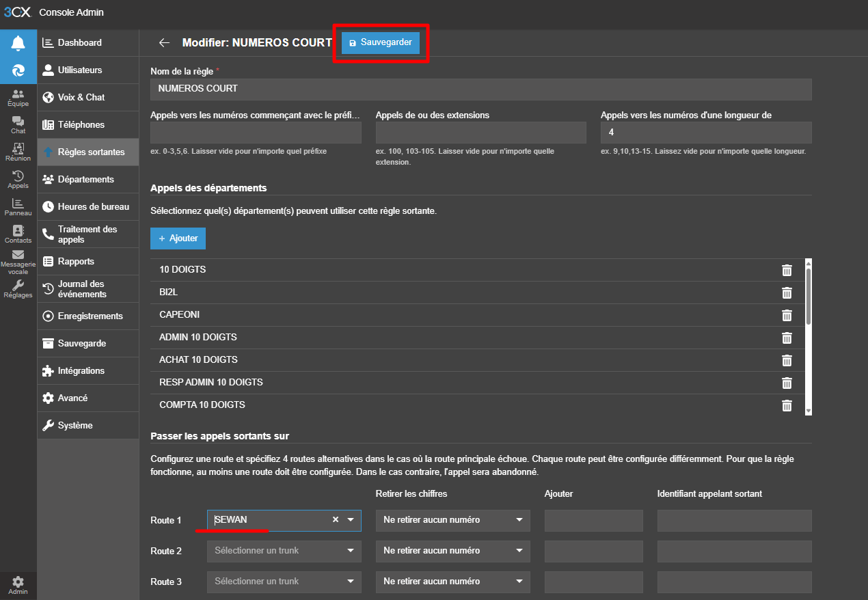Click the 3CX web client icon below the bell
Image resolution: width=868 pixels, height=600 pixels.
(x=18, y=70)
